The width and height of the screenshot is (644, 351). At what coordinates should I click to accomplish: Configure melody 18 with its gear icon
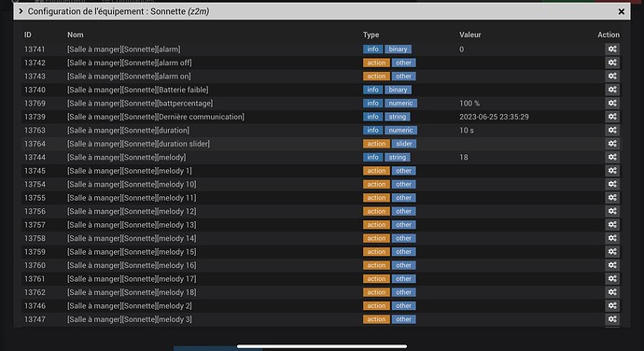pyautogui.click(x=612, y=292)
